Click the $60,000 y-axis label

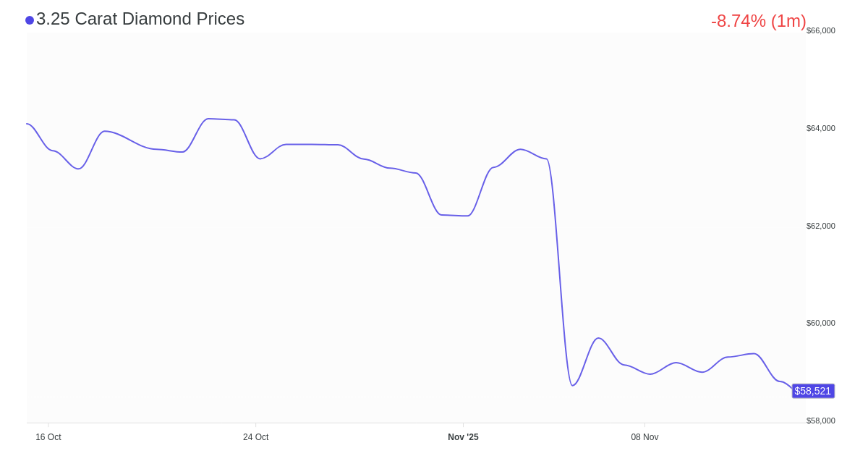tap(820, 323)
